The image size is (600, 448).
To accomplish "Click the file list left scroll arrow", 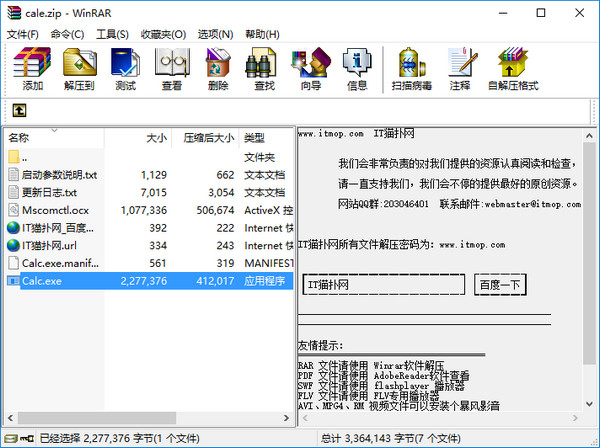I will [10, 418].
